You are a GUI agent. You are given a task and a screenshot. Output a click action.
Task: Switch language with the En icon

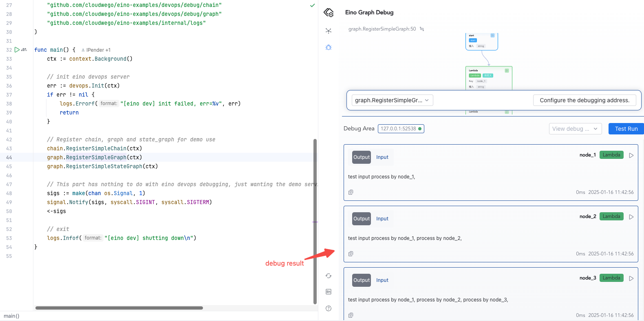[329, 292]
